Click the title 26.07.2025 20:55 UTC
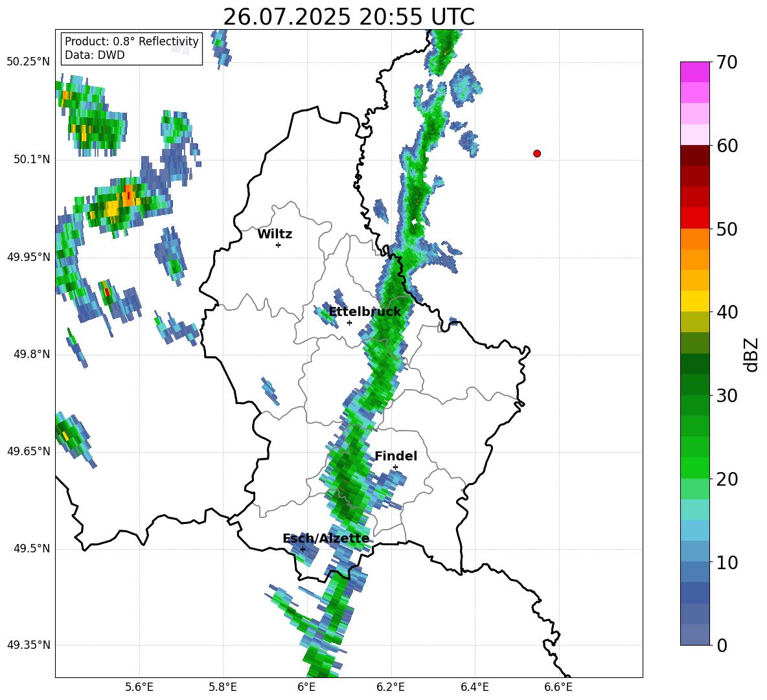The image size is (767, 700). coord(349,17)
